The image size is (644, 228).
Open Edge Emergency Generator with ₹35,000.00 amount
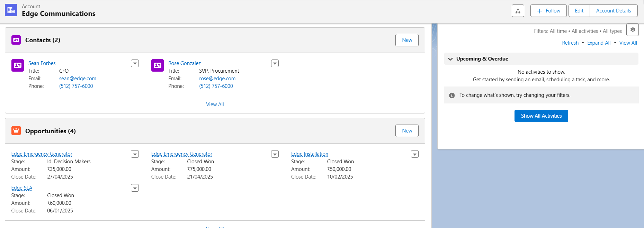click(42, 154)
